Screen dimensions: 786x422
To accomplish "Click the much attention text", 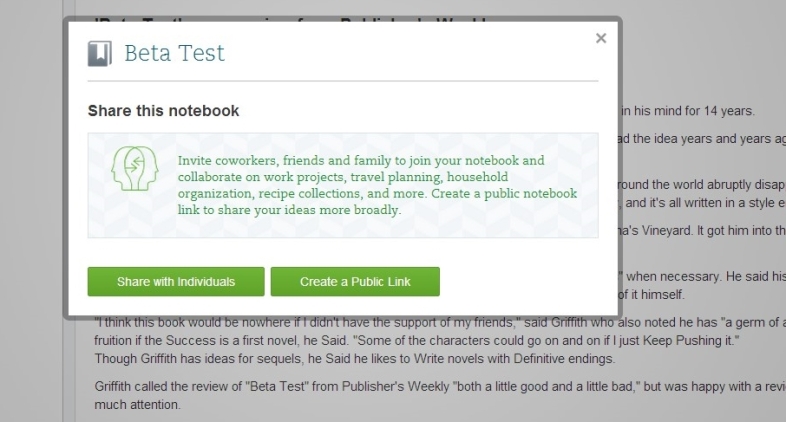I will (137, 404).
